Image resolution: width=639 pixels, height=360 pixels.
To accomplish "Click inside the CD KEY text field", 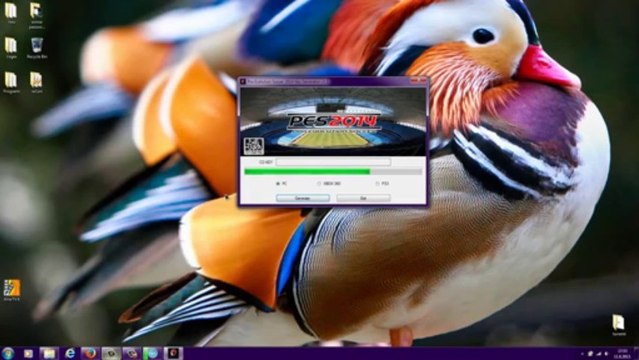I will coord(333,162).
